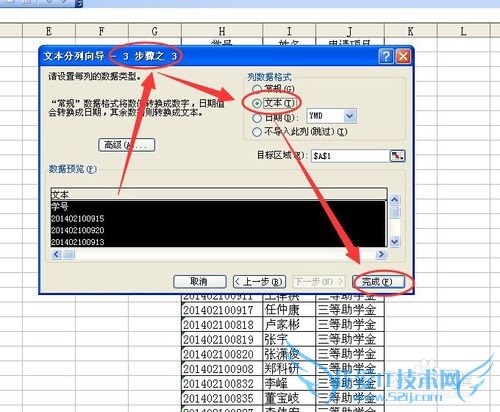Screen dimensions: 500x412
Task: Click cell 201402100818 in the sheet
Action: coord(222,325)
